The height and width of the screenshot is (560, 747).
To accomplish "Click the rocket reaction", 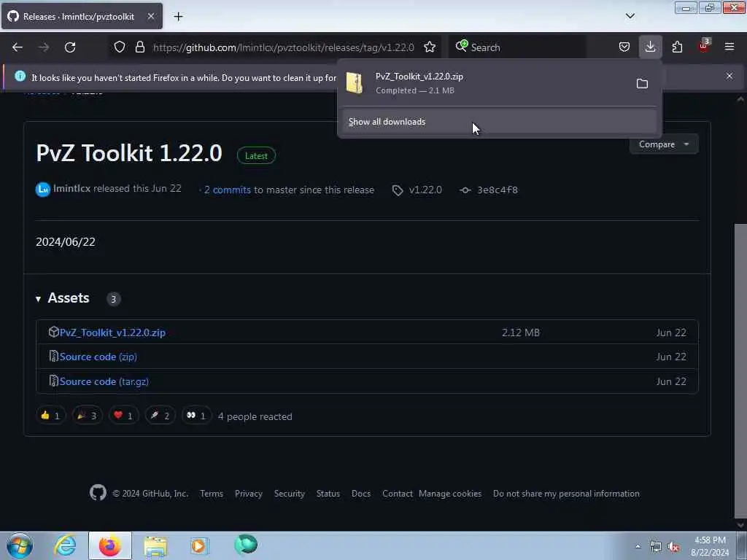I will click(160, 416).
